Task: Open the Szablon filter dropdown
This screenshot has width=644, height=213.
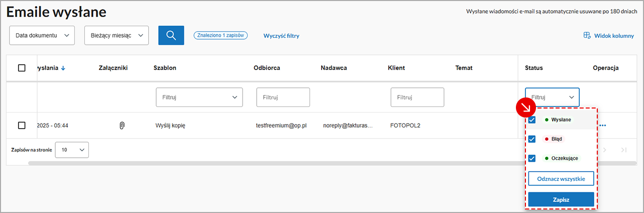Action: (x=199, y=97)
